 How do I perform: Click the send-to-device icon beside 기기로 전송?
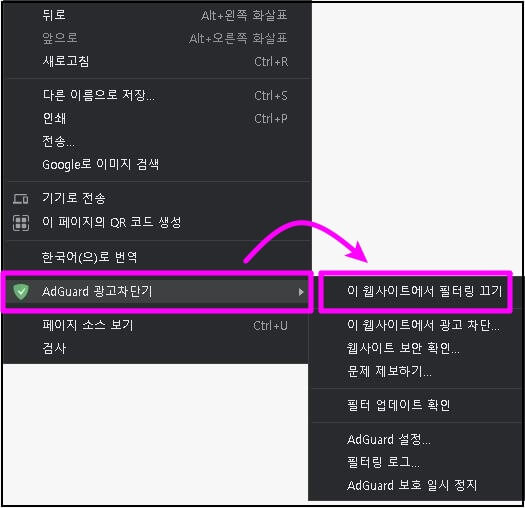21,199
